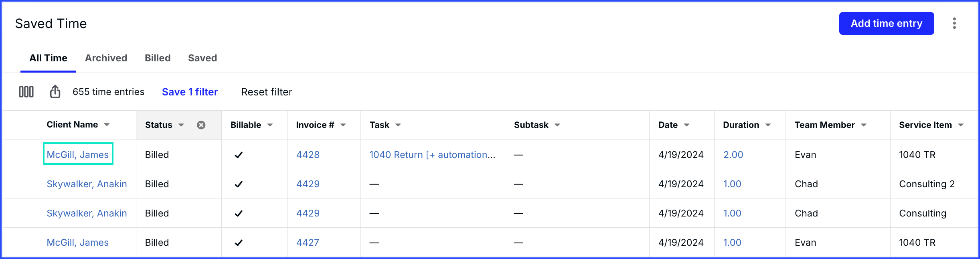Open the 1040 Return task link

click(432, 155)
